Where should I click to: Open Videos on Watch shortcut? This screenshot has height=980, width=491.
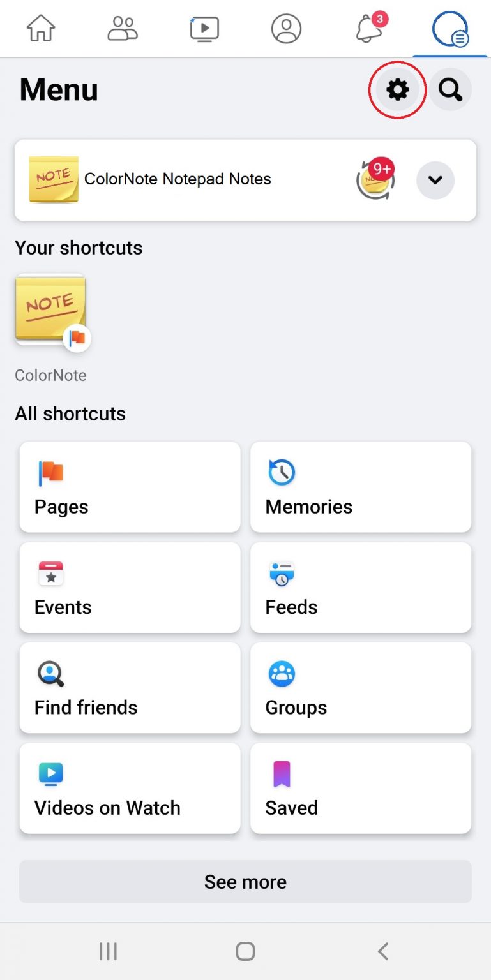click(x=130, y=788)
